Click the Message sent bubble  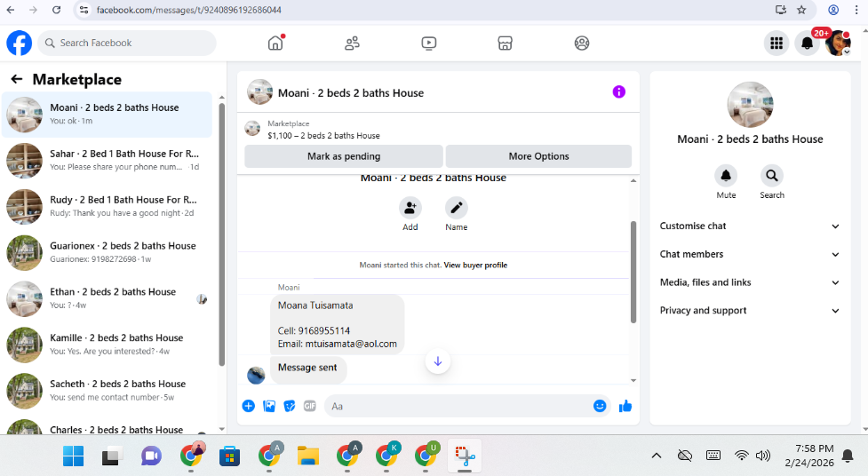(308, 369)
